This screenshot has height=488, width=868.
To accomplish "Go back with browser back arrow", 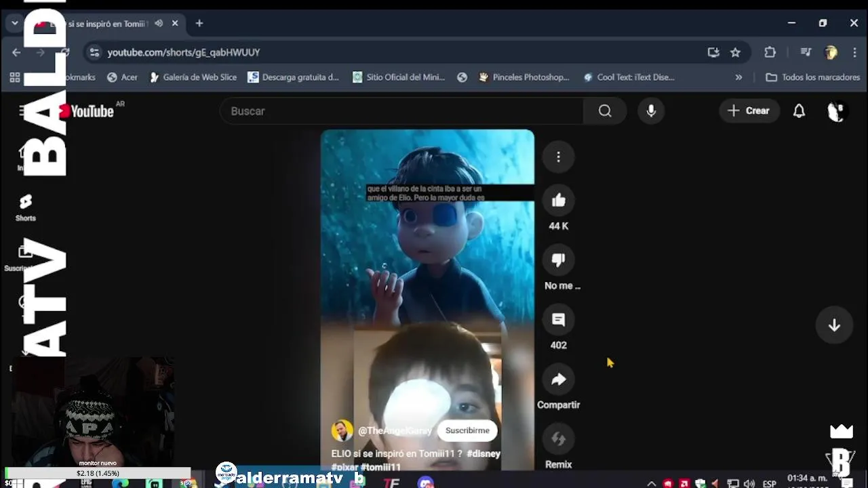I will [16, 52].
